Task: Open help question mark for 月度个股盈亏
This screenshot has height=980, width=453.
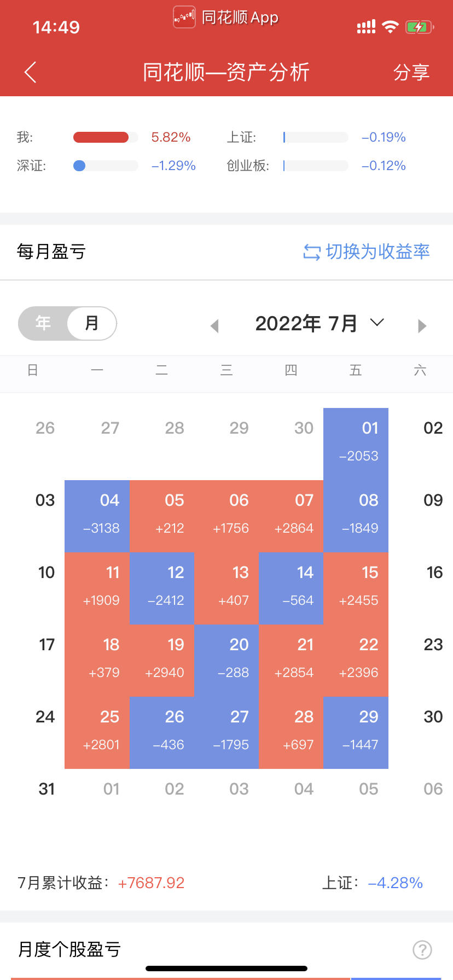Action: 422,950
